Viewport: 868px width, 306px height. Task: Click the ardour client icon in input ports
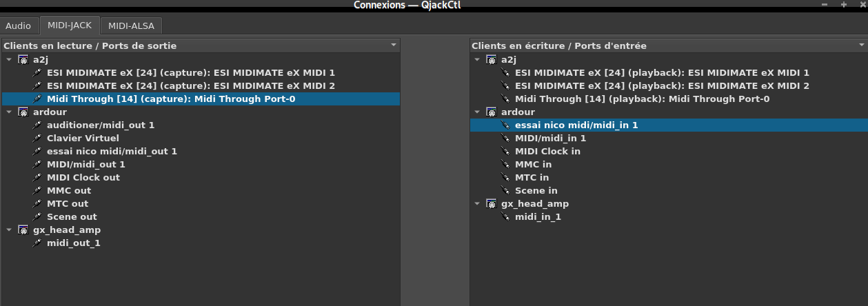[492, 112]
